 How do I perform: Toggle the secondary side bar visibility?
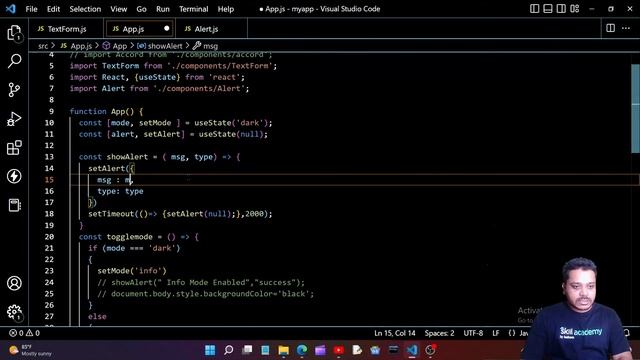click(561, 9)
